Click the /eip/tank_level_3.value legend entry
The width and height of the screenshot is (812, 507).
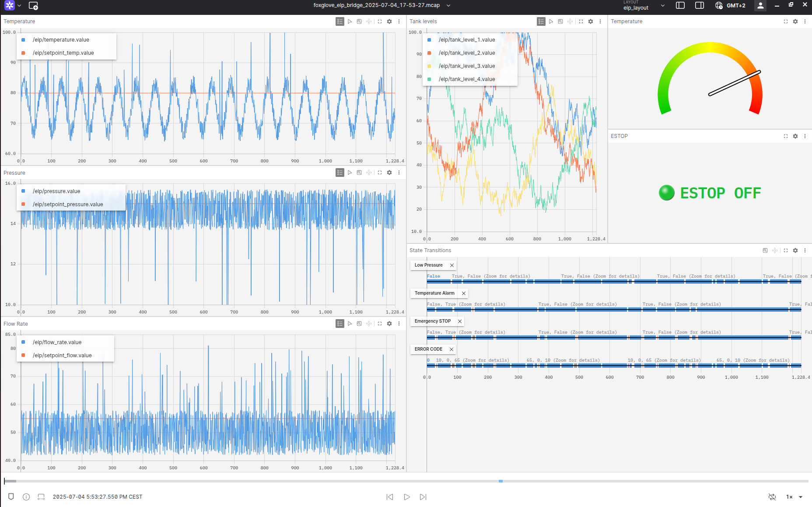[466, 66]
